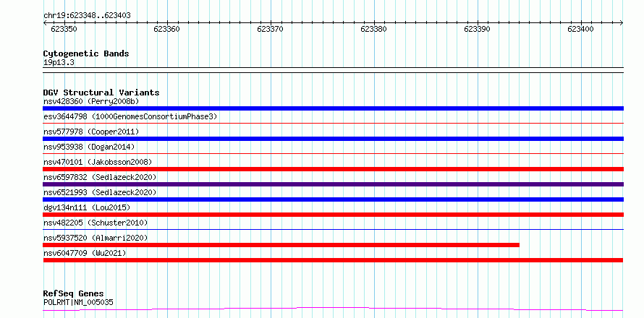The width and height of the screenshot is (644, 318).
Task: Click the 19p13.3 band label
Action: (x=59, y=63)
